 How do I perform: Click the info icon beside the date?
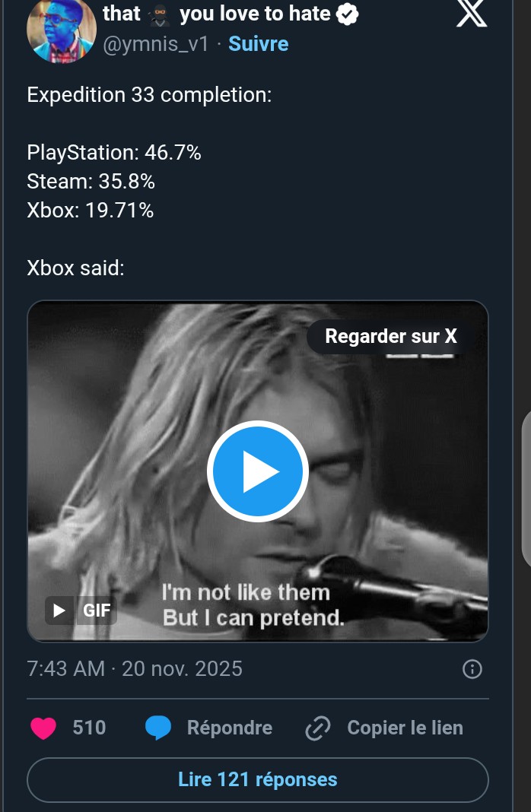click(x=472, y=669)
